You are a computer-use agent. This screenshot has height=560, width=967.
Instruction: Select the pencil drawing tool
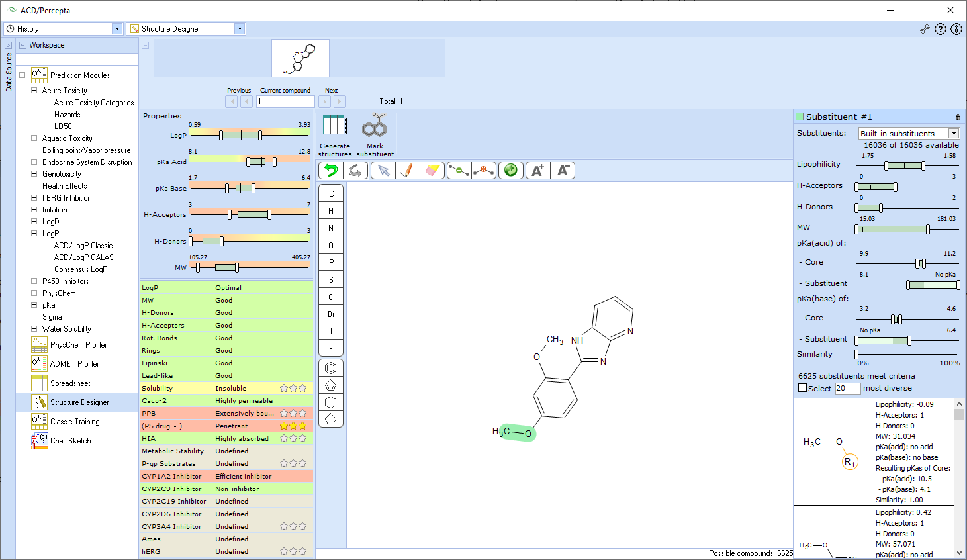(407, 170)
